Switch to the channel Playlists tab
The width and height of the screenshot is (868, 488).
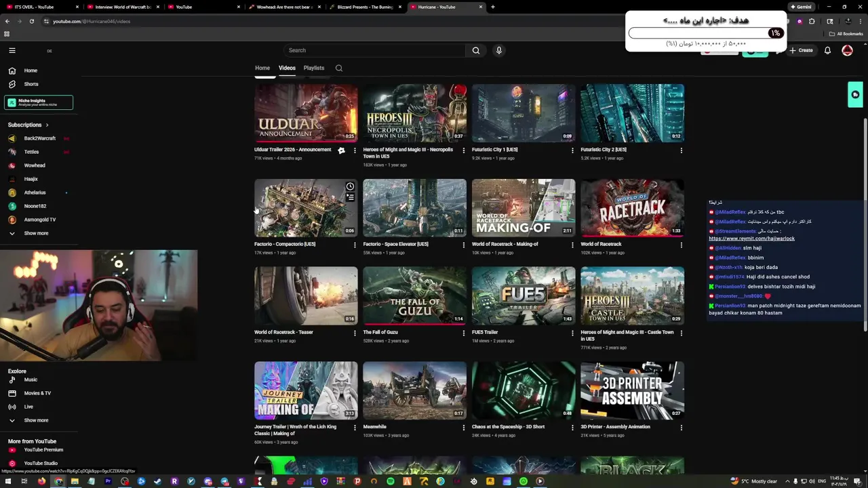pos(314,68)
